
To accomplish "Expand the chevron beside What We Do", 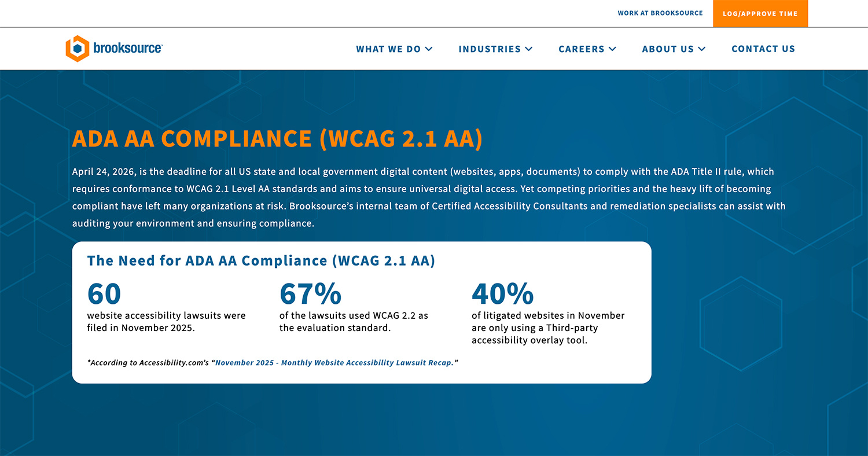I will [429, 49].
